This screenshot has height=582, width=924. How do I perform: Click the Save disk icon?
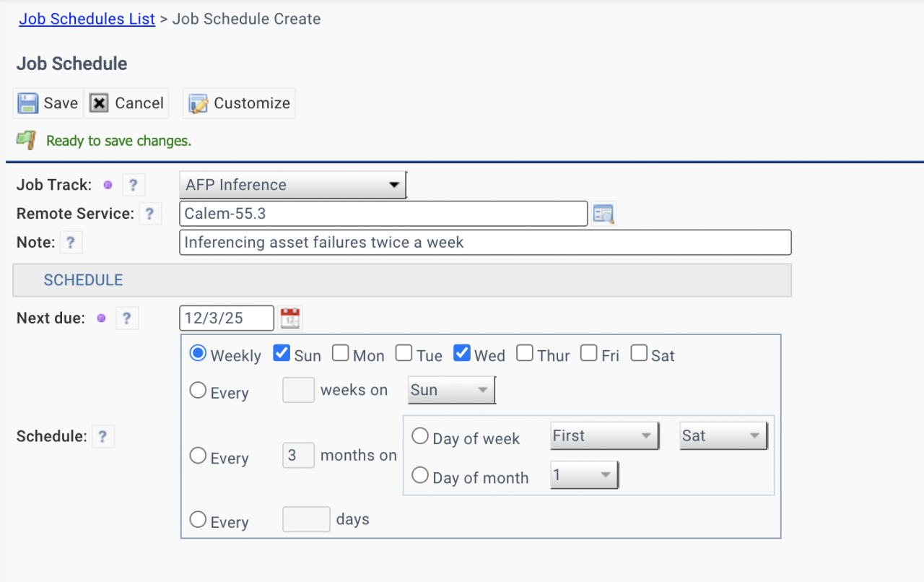[28, 103]
